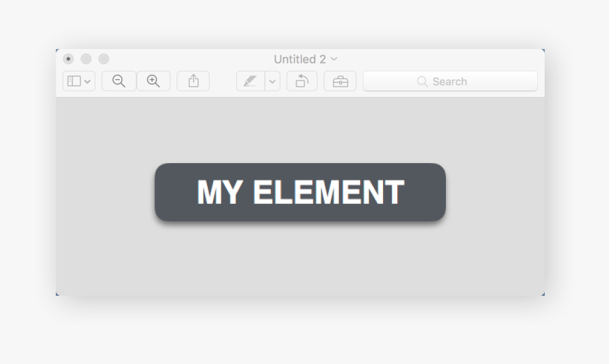
Task: Expand the chevron beside Untitled 2
Action: [334, 59]
